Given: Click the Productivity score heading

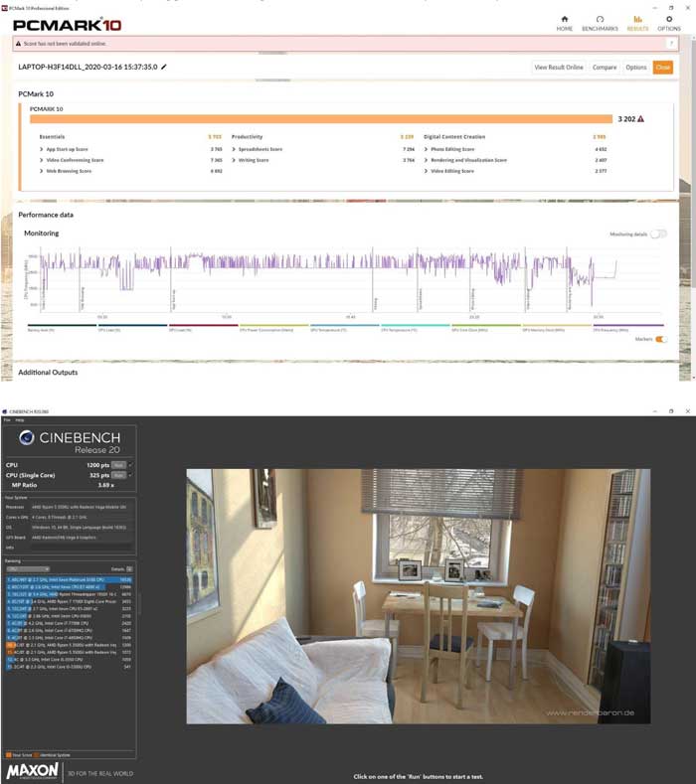Looking at the screenshot, I should (x=247, y=137).
